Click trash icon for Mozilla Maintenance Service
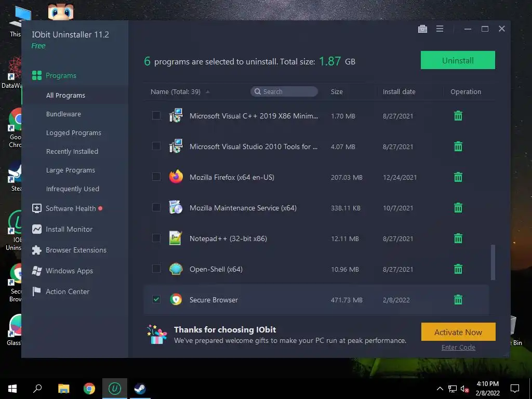532x399 pixels. point(458,208)
